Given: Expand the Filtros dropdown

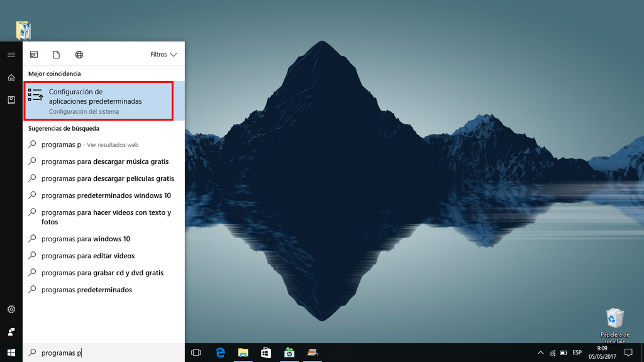Looking at the screenshot, I should click(x=163, y=54).
